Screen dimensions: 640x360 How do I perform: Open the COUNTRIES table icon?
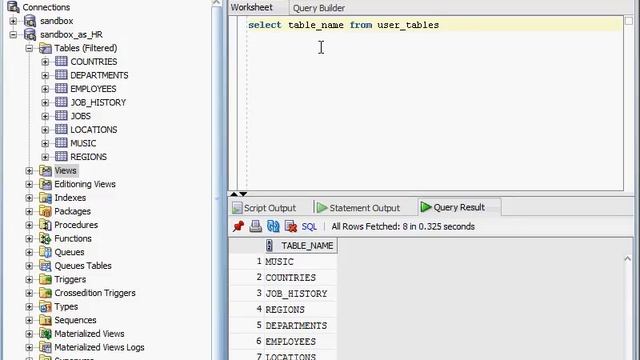click(x=61, y=61)
